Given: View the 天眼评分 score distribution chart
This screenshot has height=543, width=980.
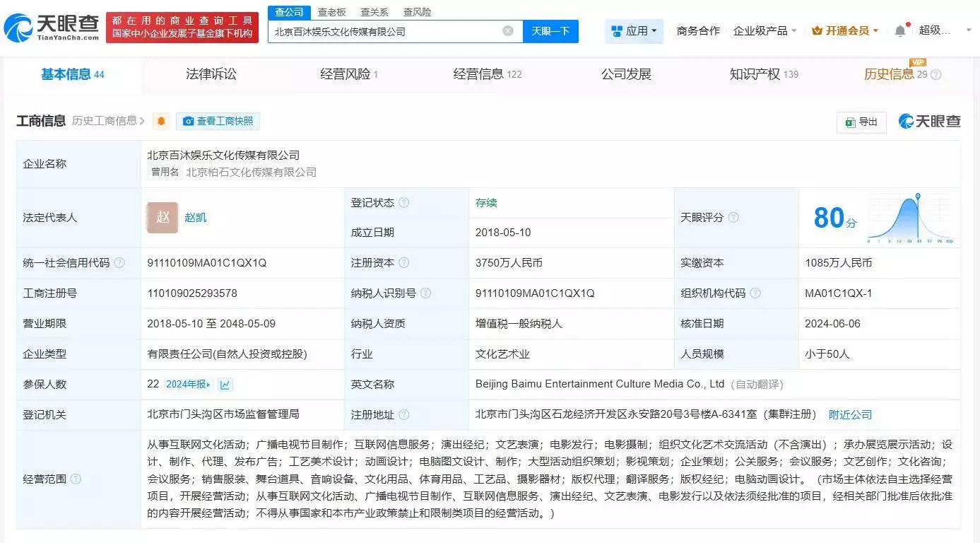Looking at the screenshot, I should click(x=911, y=218).
